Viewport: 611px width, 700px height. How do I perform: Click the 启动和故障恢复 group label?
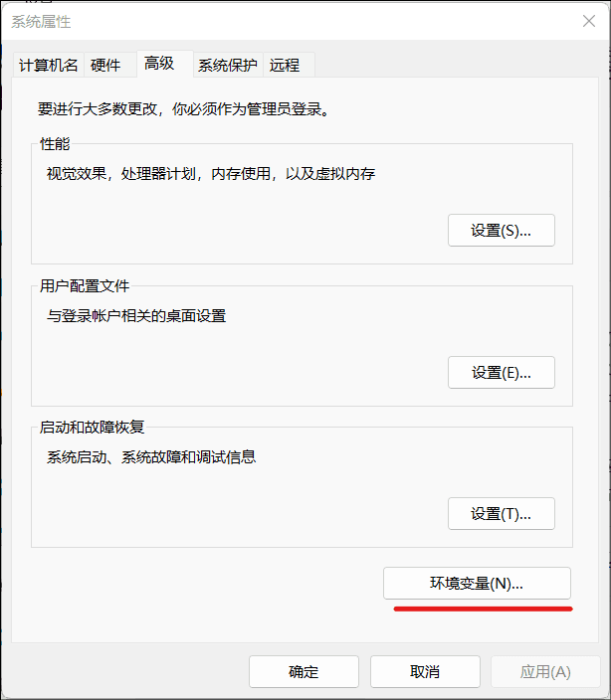[x=92, y=428]
